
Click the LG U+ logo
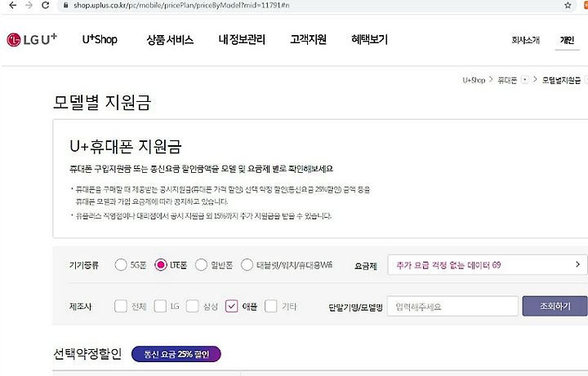(x=32, y=39)
